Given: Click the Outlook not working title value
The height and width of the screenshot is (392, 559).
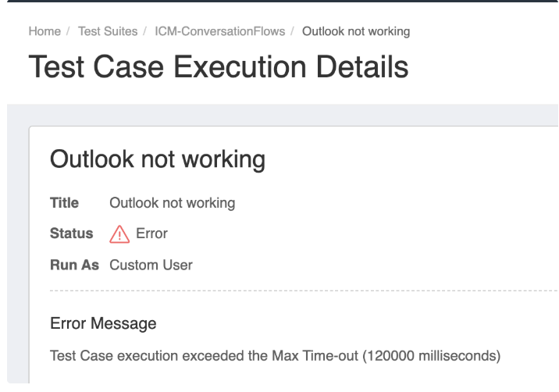Looking at the screenshot, I should 172,203.
